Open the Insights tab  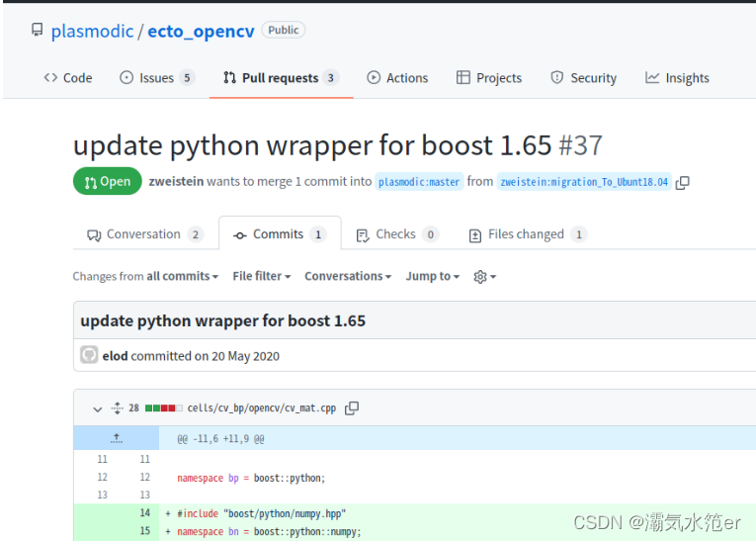pos(677,78)
